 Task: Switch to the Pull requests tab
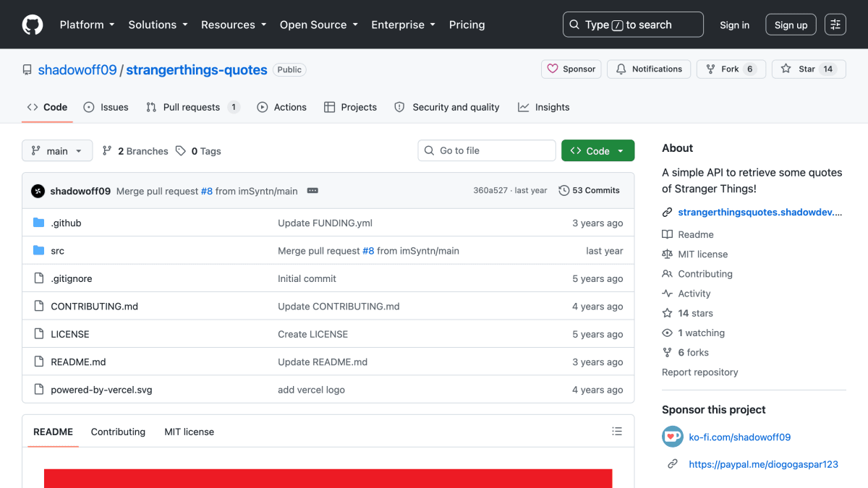pos(192,107)
